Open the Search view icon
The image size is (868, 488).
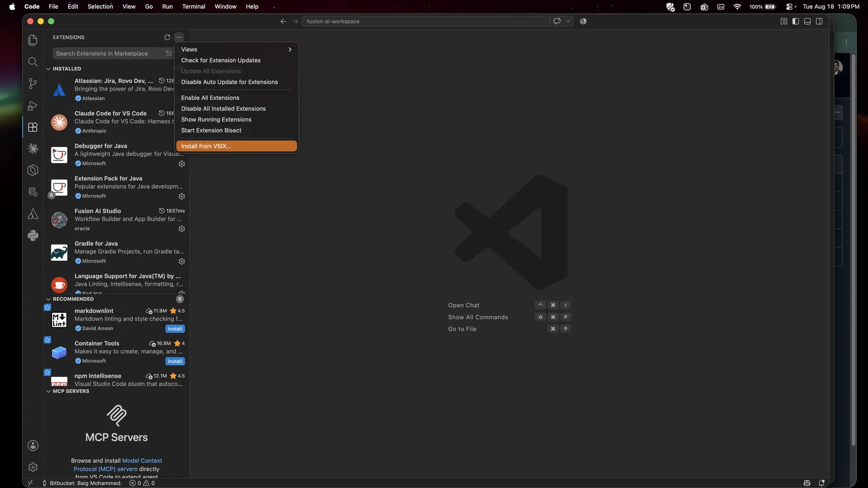click(33, 62)
